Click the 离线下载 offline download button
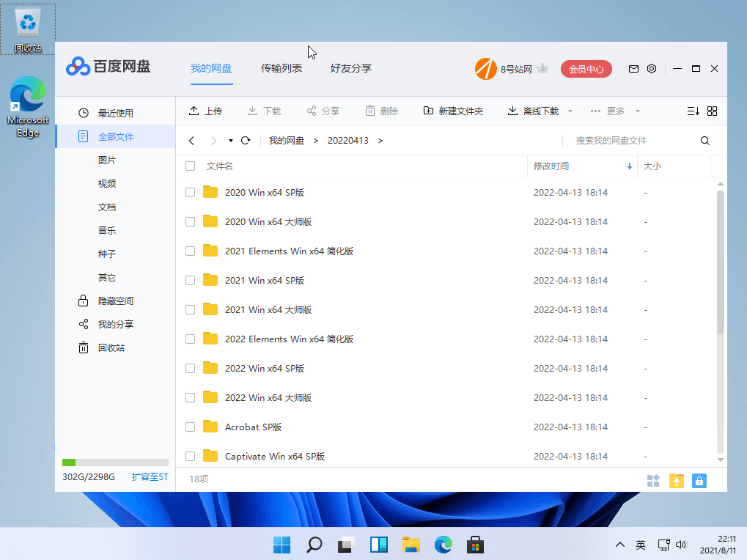Viewport: 747px width, 560px height. click(533, 111)
